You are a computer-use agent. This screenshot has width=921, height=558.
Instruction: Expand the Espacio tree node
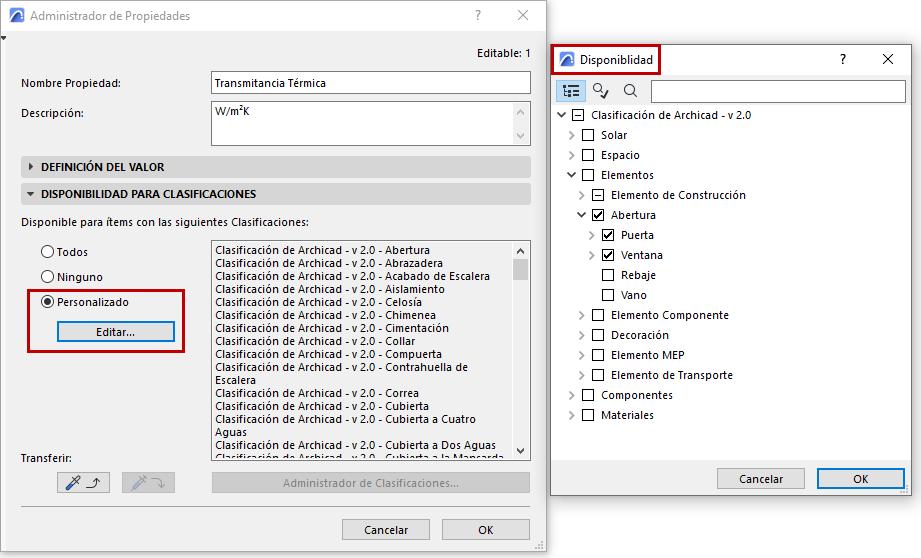coord(572,155)
